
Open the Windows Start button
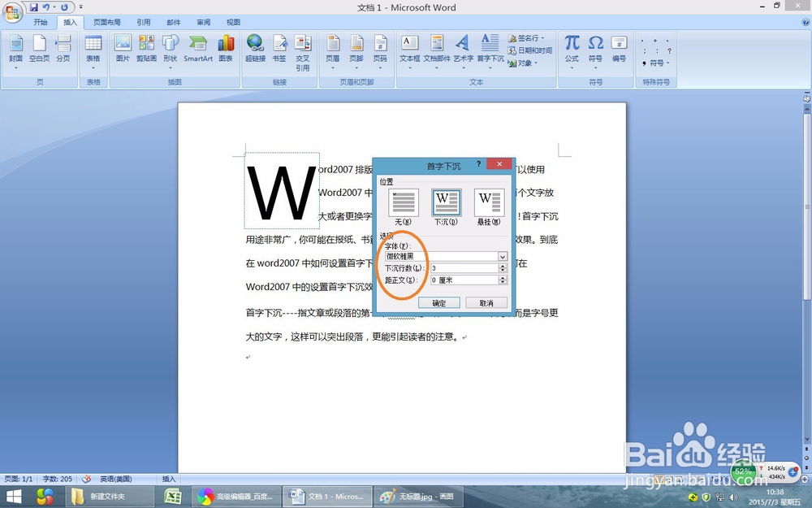click(14, 497)
